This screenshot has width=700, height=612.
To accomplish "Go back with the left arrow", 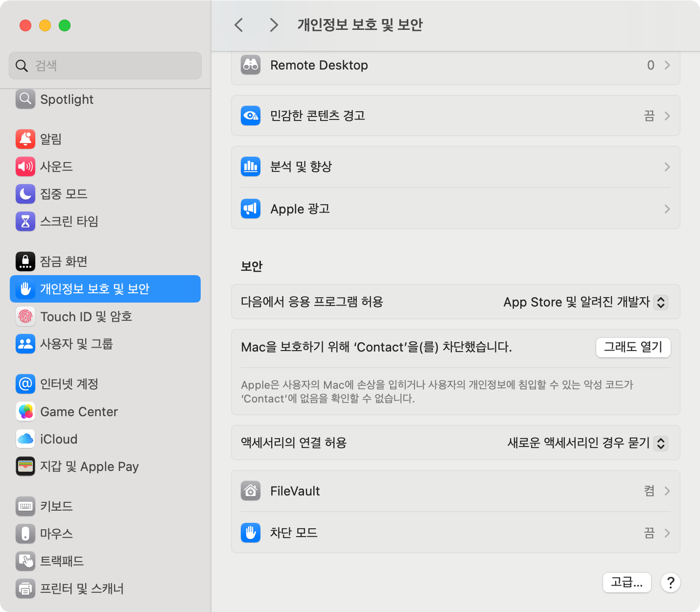I will point(239,25).
